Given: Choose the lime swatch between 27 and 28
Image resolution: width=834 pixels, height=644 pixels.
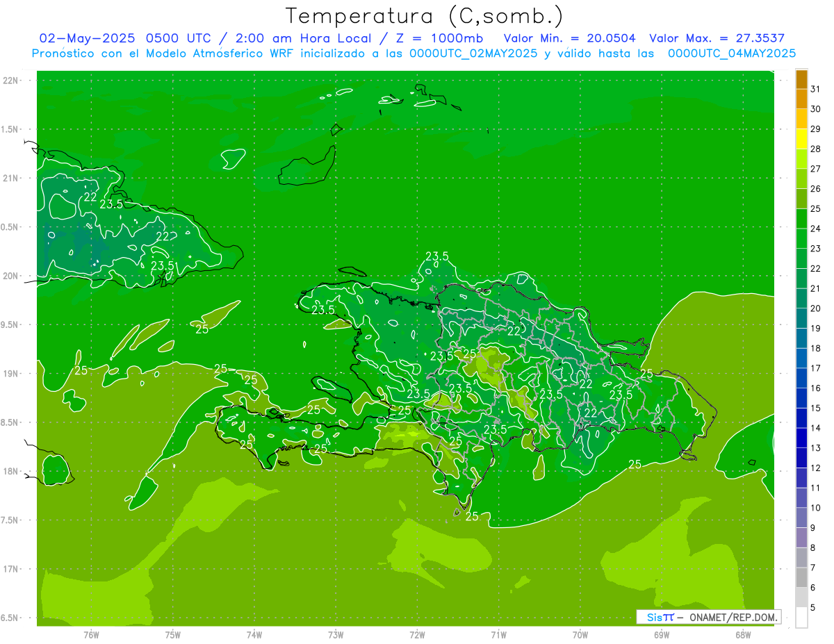Looking at the screenshot, I should pos(801,159).
